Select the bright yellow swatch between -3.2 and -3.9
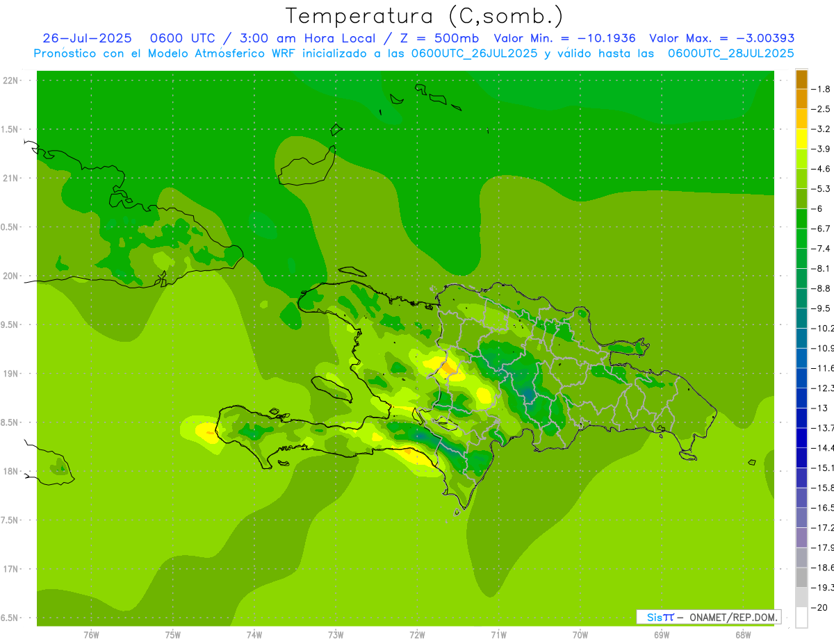834x644 pixels. pyautogui.click(x=801, y=139)
